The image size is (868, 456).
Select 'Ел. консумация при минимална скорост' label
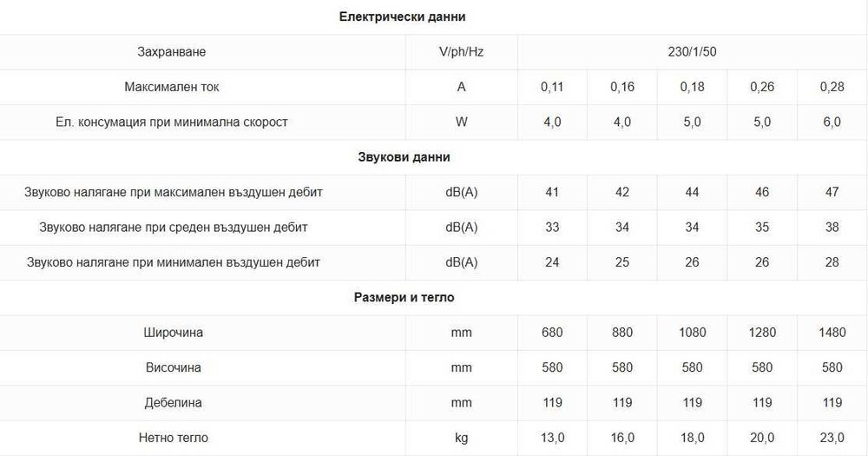pyautogui.click(x=171, y=122)
